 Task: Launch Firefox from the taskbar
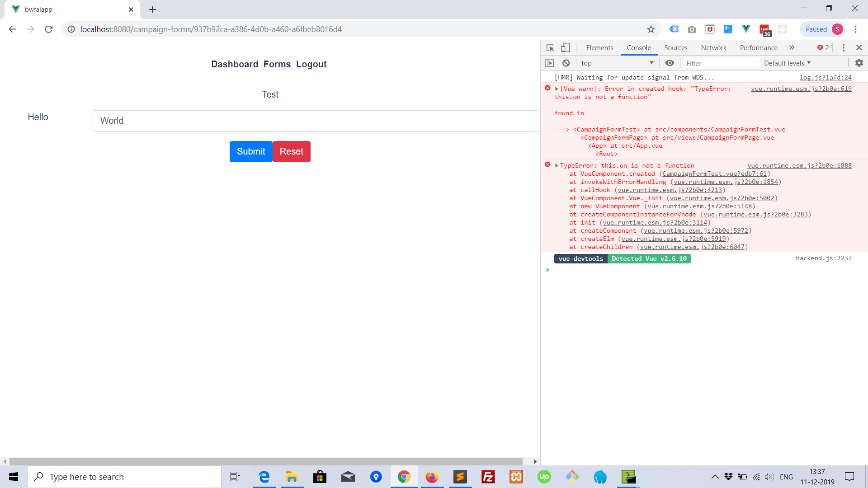tap(432, 477)
